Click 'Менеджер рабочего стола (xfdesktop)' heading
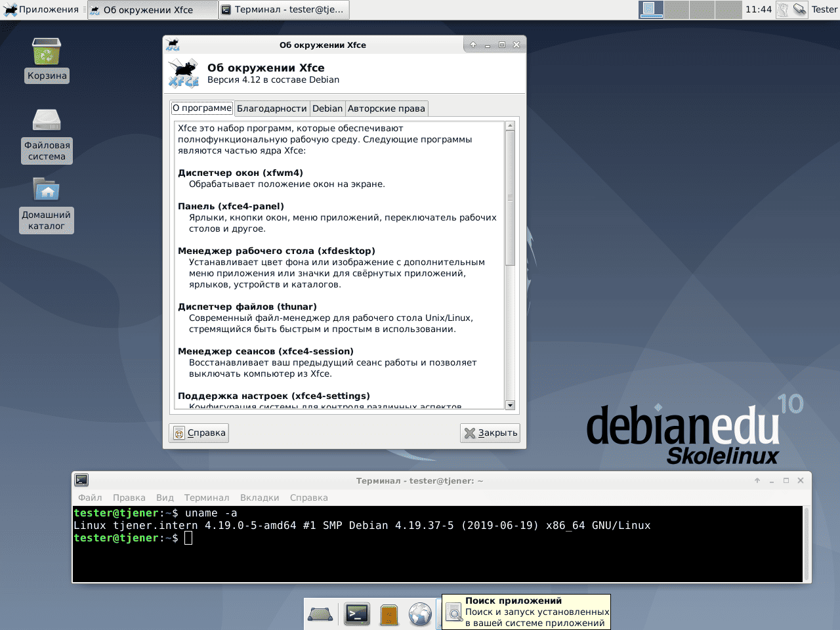 click(x=276, y=251)
